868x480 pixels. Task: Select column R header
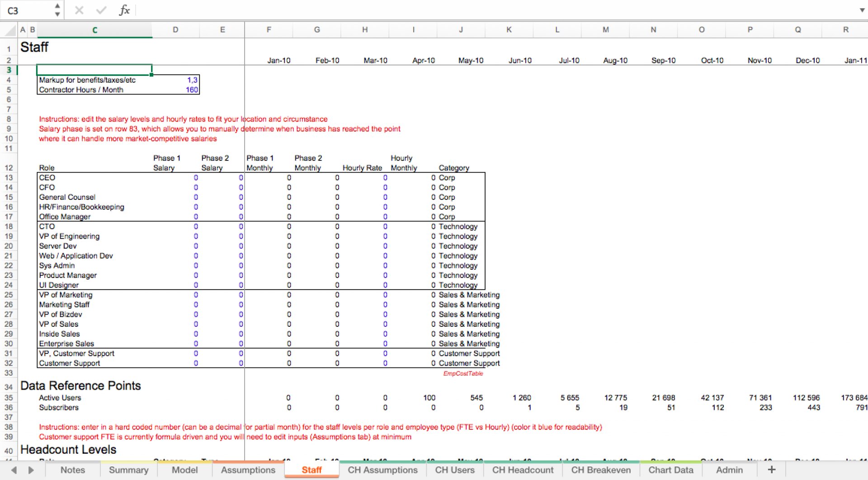tap(845, 30)
